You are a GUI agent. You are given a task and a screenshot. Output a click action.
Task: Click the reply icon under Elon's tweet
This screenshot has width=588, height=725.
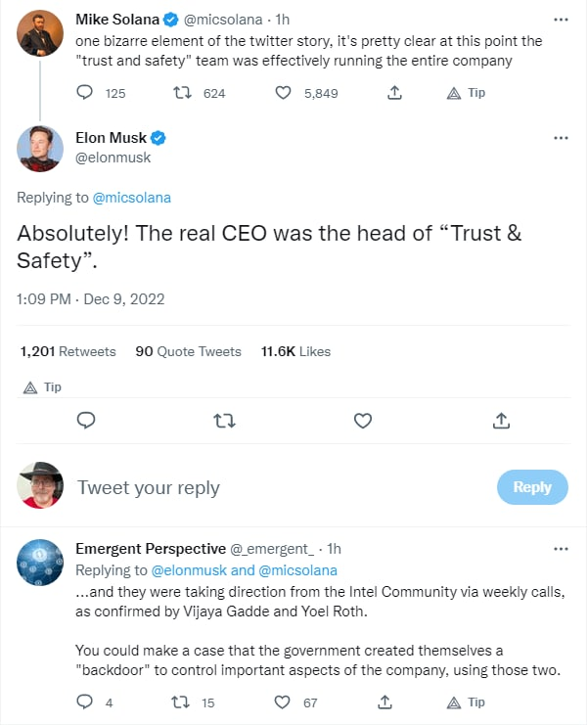click(x=86, y=421)
